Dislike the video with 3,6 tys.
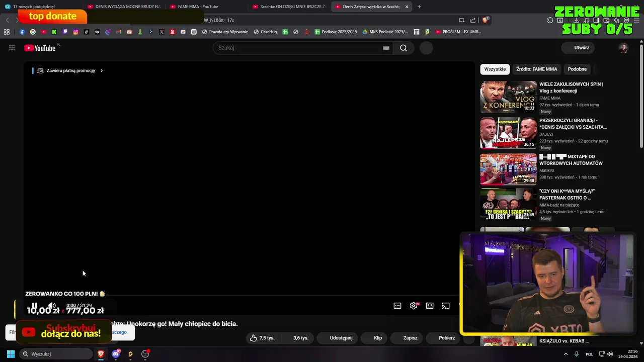 [296, 338]
